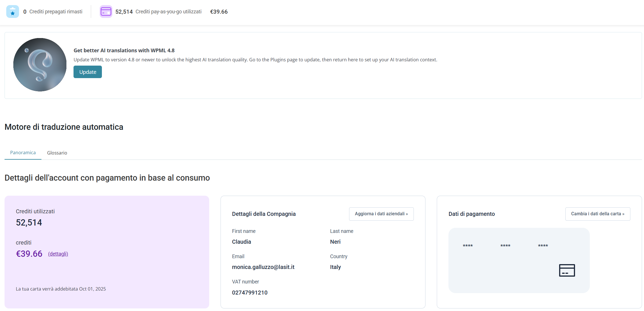Select the Panoramica tab
The width and height of the screenshot is (644, 311).
click(23, 153)
